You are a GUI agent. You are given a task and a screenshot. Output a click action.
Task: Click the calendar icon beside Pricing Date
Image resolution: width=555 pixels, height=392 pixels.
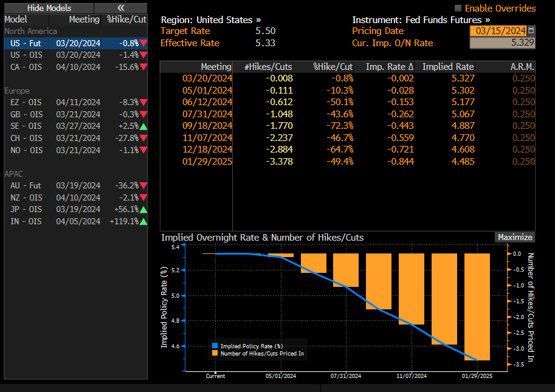pyautogui.click(x=531, y=30)
